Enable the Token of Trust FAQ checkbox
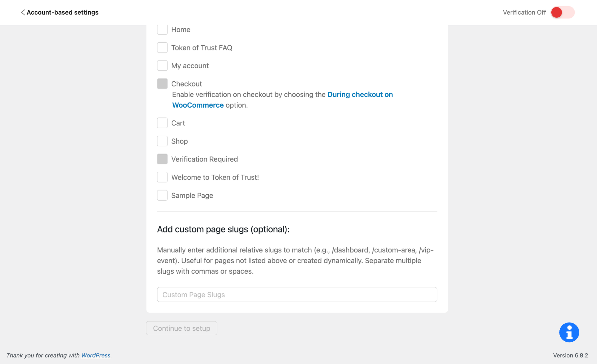Viewport: 597px width, 364px height. (162, 48)
